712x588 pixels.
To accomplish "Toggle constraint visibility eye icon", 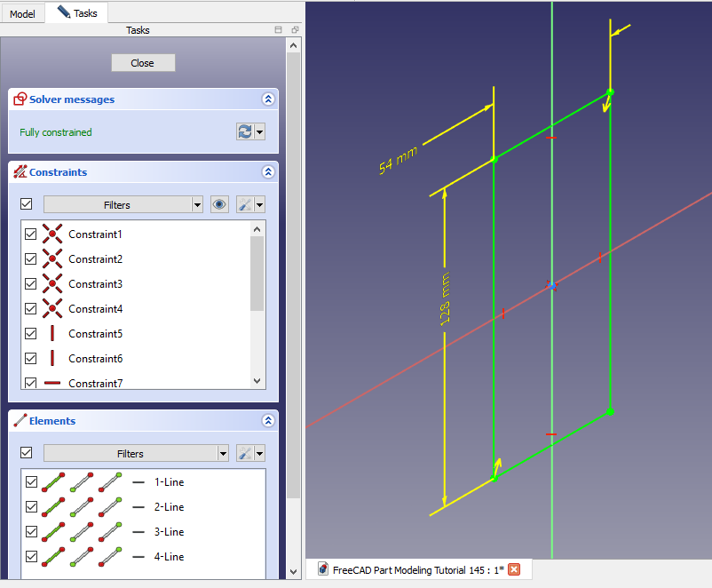I will (x=219, y=204).
